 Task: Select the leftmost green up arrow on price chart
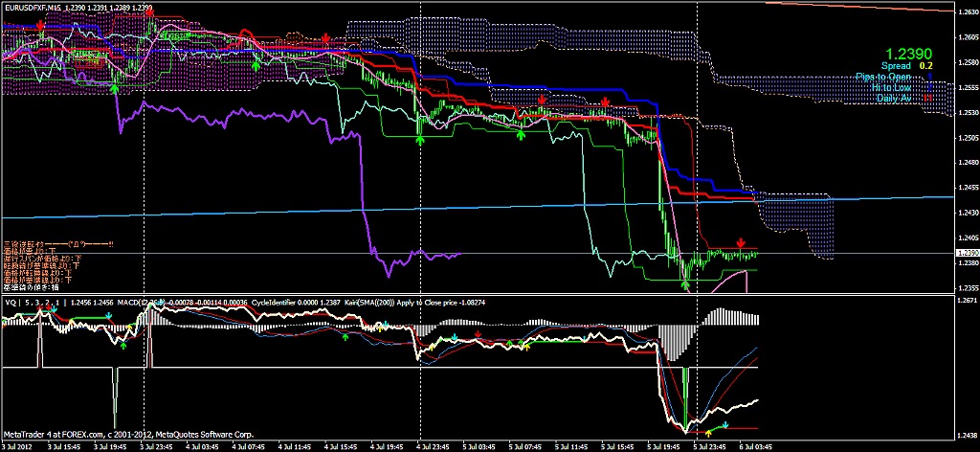coord(115,87)
